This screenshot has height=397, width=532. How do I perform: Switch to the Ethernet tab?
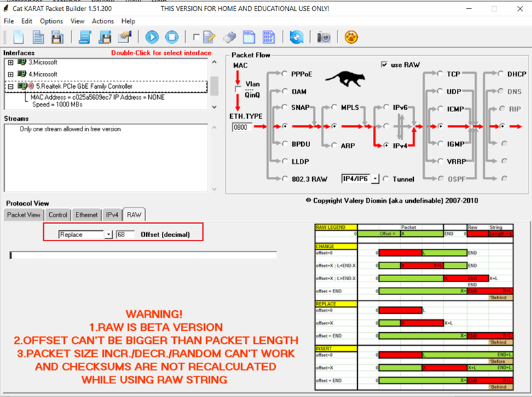point(86,215)
